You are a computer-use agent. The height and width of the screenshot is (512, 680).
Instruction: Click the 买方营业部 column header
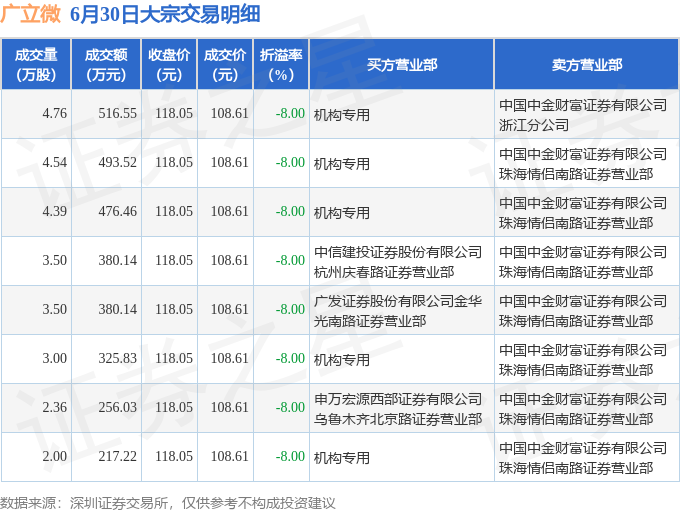[x=402, y=64]
